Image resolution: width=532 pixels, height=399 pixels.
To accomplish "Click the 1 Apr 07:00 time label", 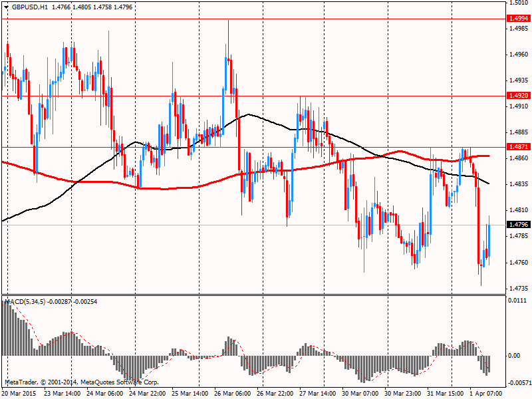I will point(486,394).
